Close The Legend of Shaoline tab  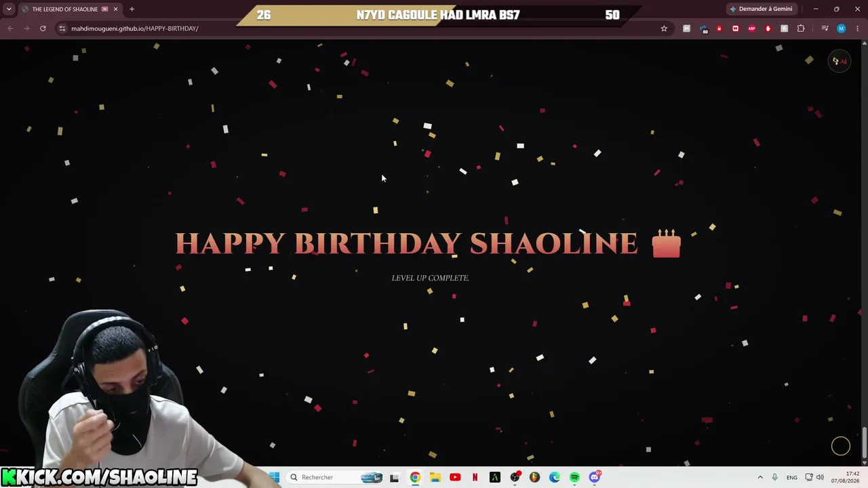pos(115,9)
